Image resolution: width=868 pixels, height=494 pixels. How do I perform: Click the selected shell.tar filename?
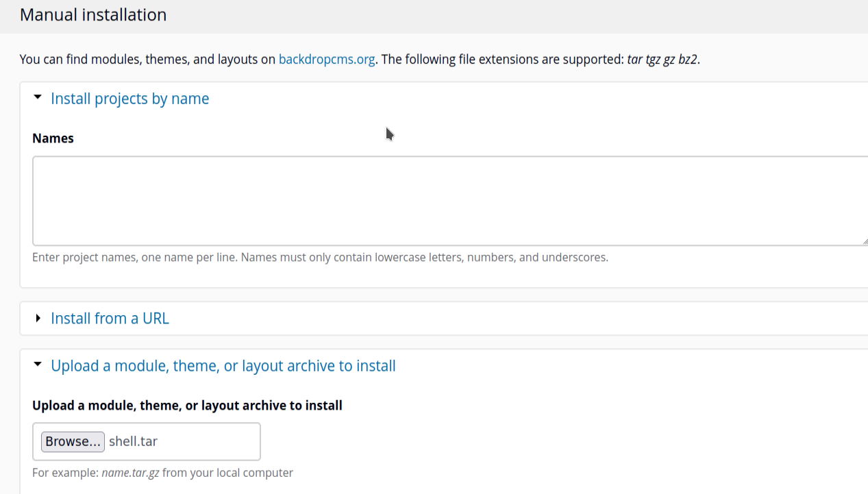pos(133,442)
